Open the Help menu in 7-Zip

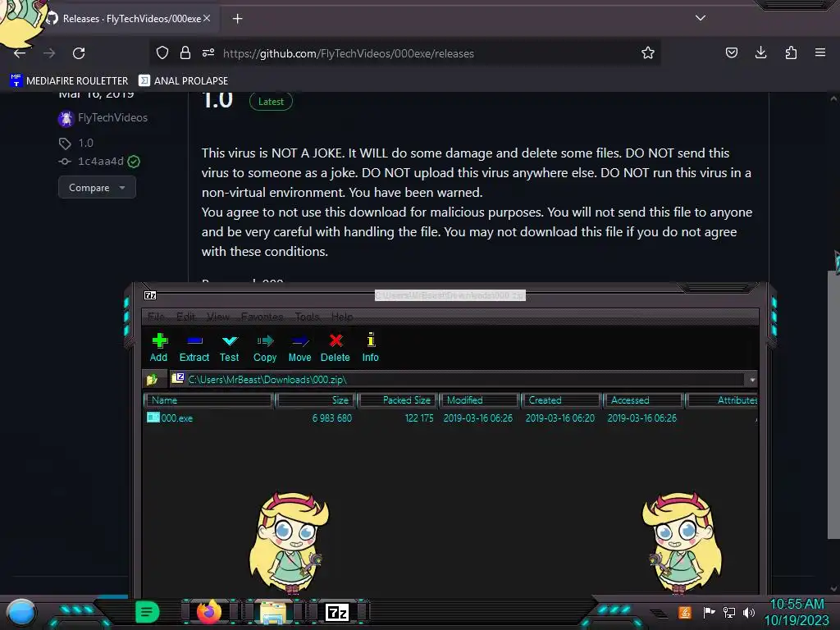pyautogui.click(x=342, y=317)
